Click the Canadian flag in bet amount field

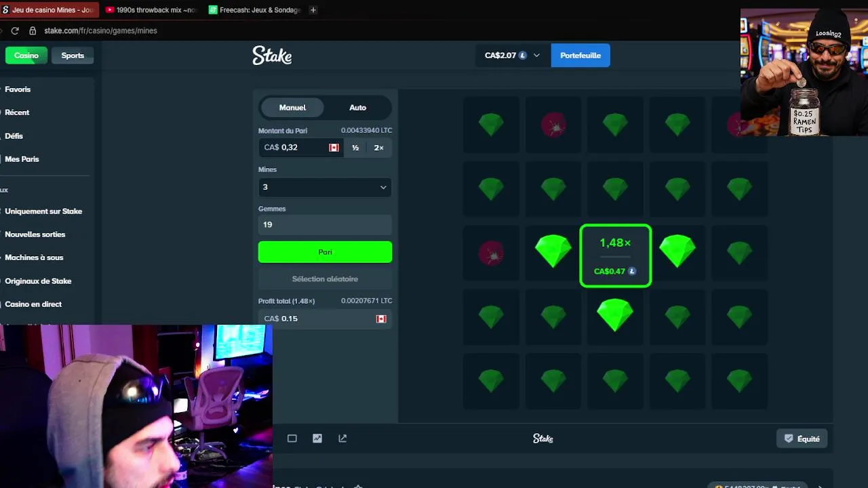tap(334, 148)
